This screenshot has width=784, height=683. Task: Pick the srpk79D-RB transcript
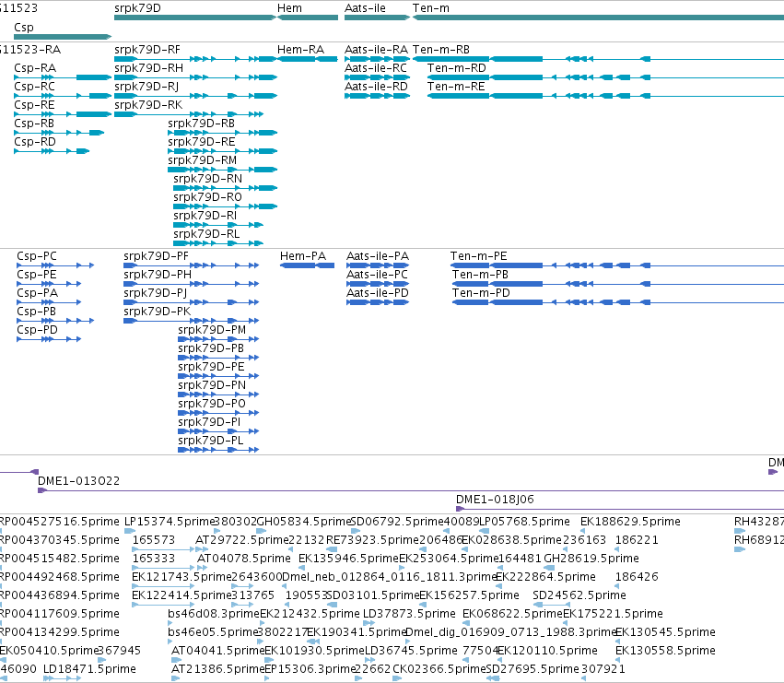223,133
